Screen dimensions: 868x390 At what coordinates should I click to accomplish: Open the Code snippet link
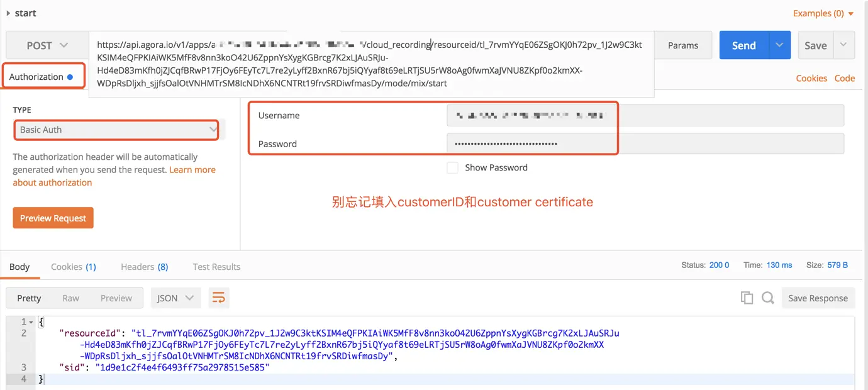(845, 78)
